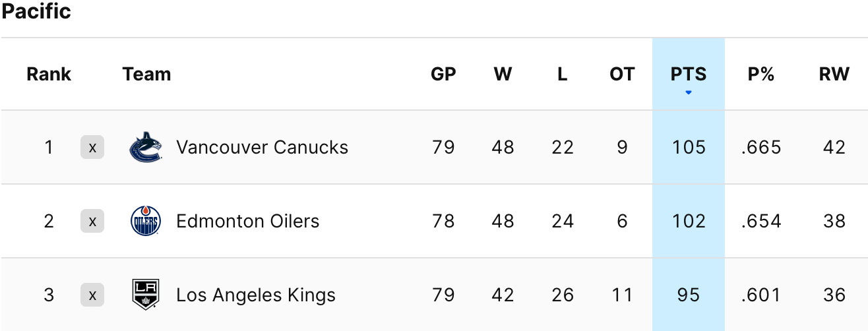The height and width of the screenshot is (331, 868).
Task: Click the Los Angeles Kings logo
Action: pyautogui.click(x=145, y=295)
